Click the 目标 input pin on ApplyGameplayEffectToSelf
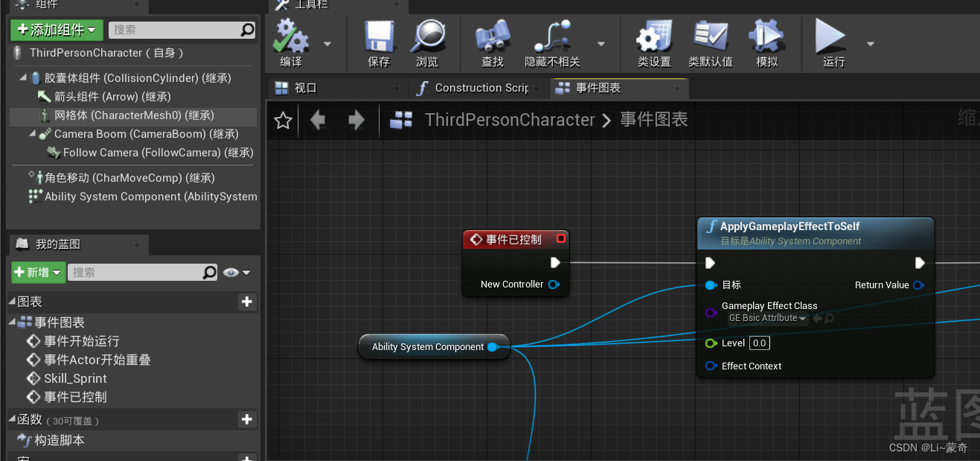 pyautogui.click(x=710, y=284)
